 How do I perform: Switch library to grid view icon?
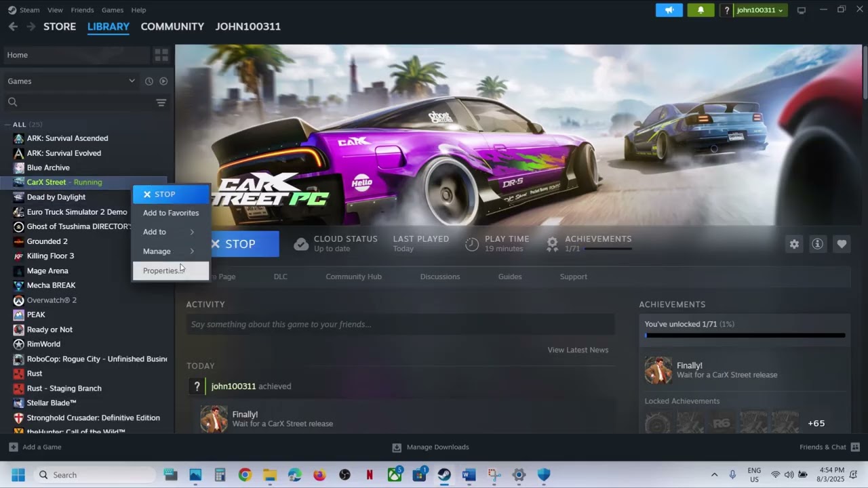pyautogui.click(x=161, y=55)
